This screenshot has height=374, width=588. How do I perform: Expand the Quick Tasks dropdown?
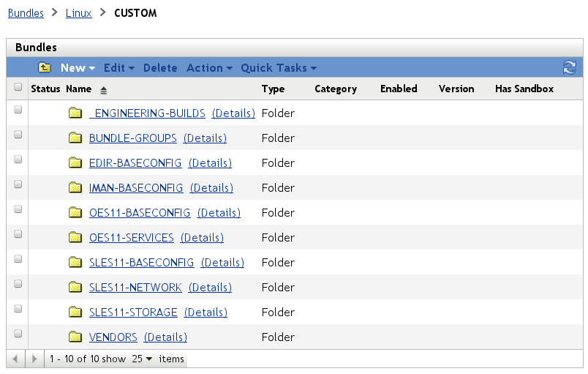point(279,68)
